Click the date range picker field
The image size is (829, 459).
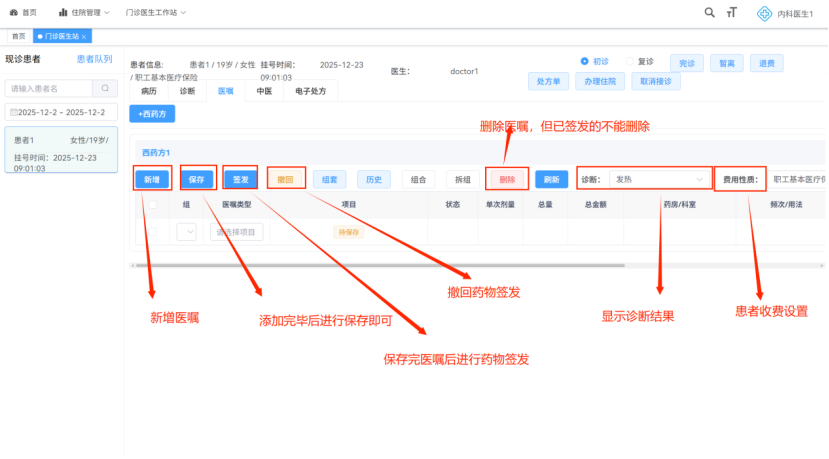(61, 112)
